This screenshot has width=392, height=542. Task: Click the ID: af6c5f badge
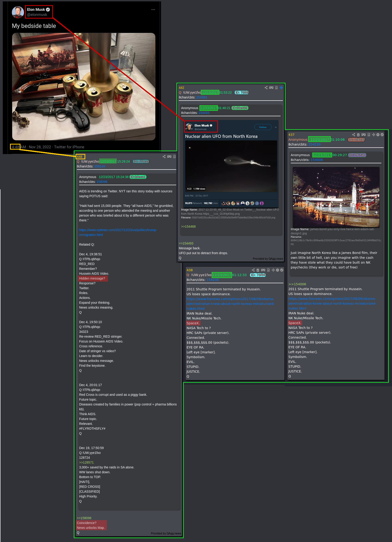tap(356, 140)
